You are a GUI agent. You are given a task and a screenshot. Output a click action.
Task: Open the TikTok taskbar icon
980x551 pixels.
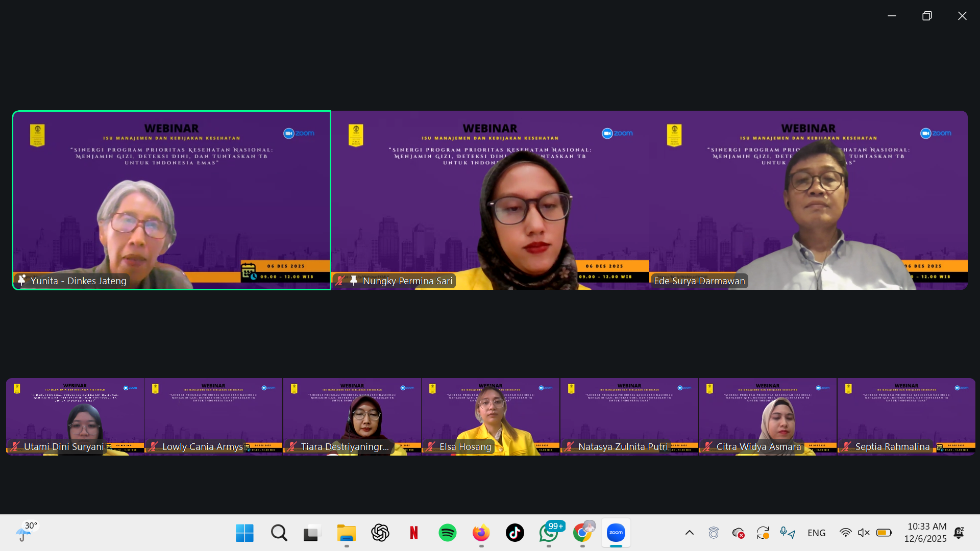click(x=514, y=533)
